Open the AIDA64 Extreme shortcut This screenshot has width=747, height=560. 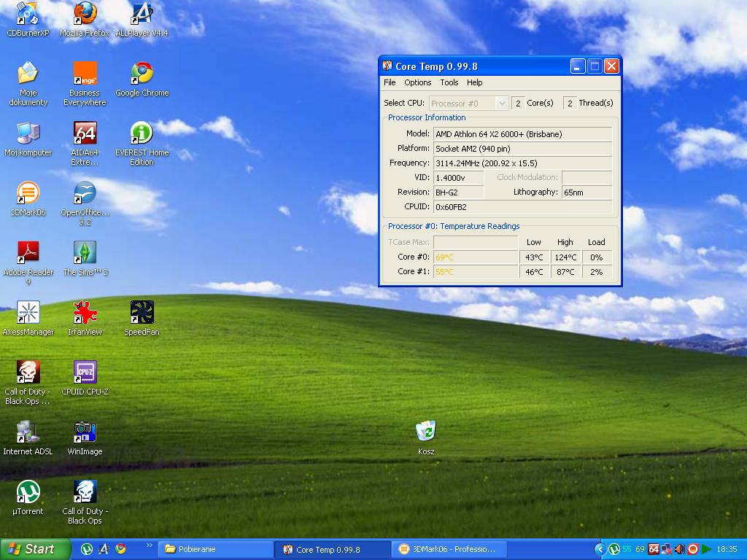pyautogui.click(x=85, y=133)
